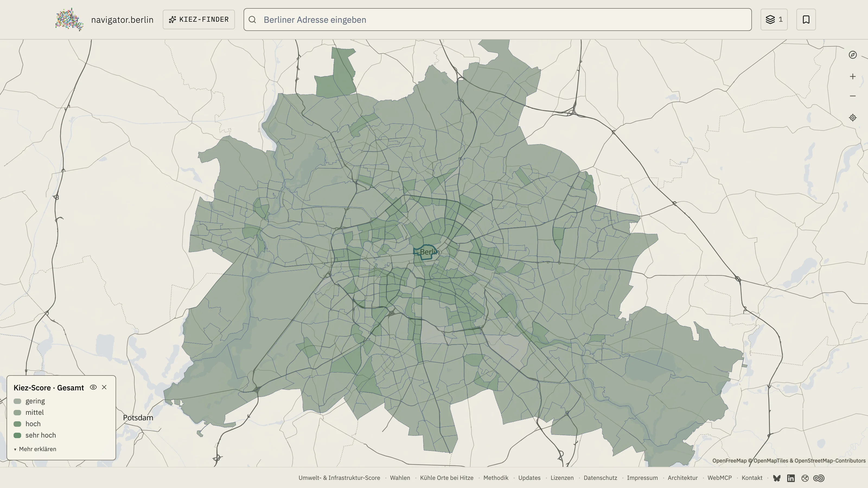
Task: Go to the Wahlen page
Action: coord(400,478)
